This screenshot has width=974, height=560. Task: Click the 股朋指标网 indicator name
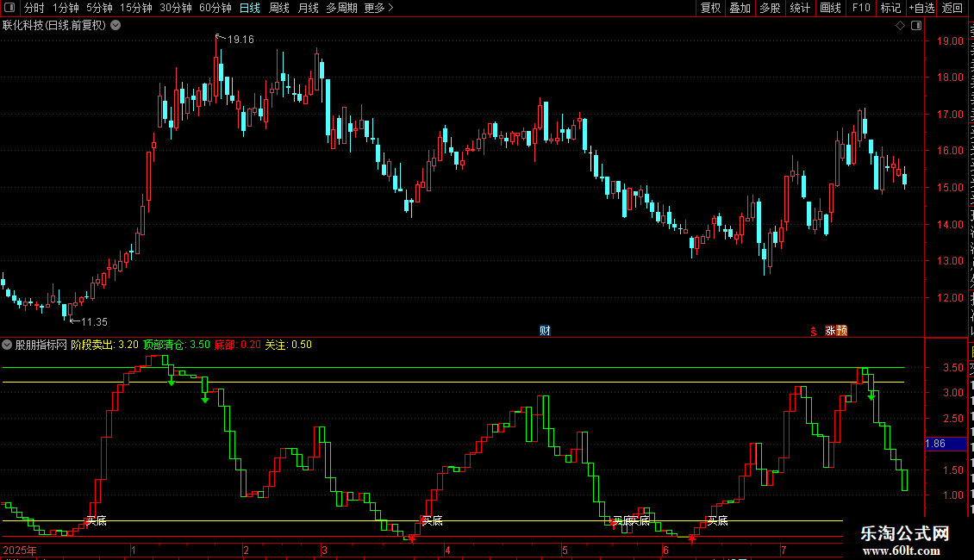(41, 345)
